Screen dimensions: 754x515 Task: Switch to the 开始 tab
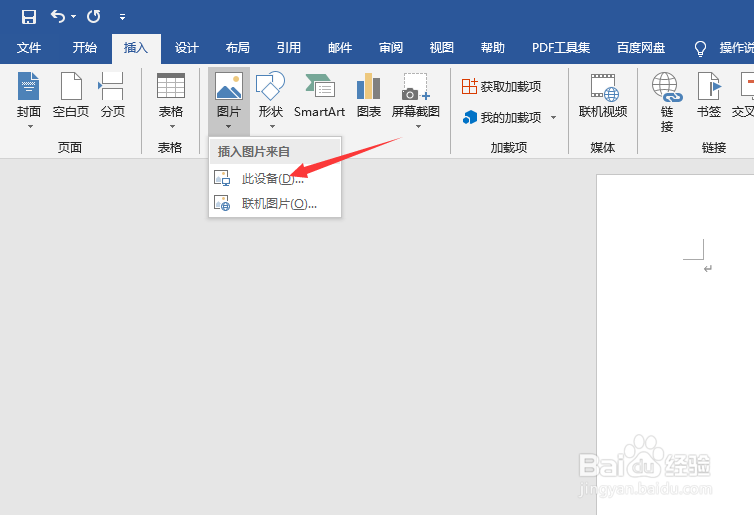85,48
